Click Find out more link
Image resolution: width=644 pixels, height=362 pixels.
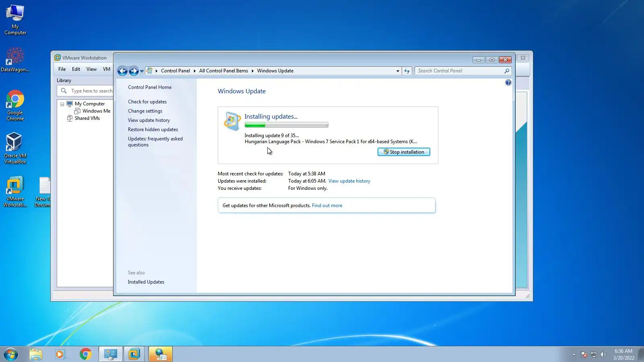pos(327,206)
